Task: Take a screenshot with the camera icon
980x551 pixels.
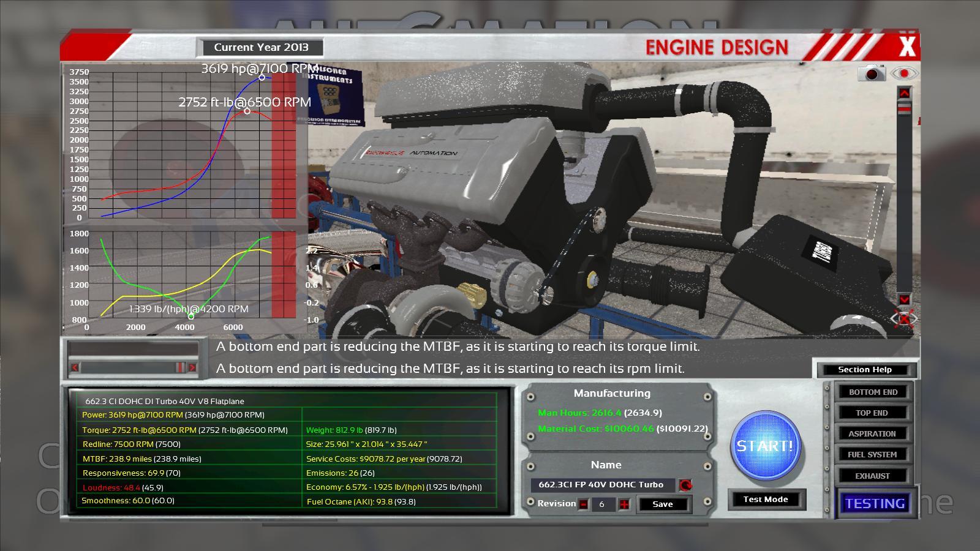Action: (x=872, y=73)
